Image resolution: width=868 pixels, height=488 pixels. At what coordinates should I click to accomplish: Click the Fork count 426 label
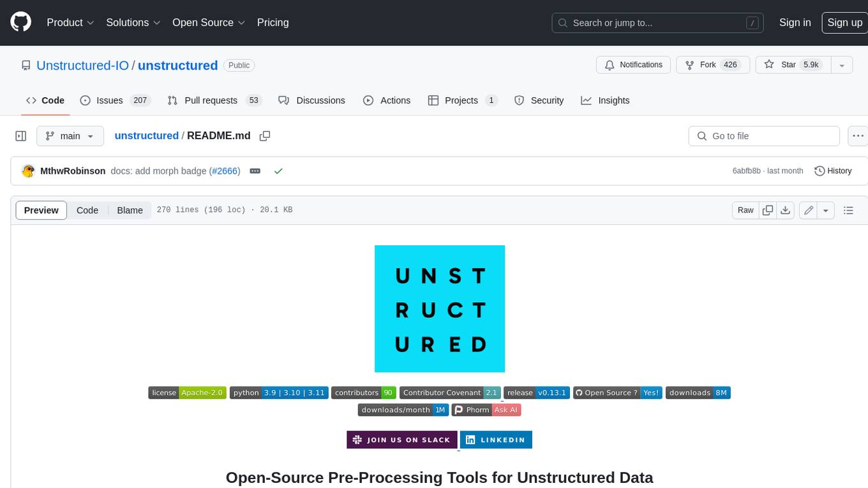731,65
